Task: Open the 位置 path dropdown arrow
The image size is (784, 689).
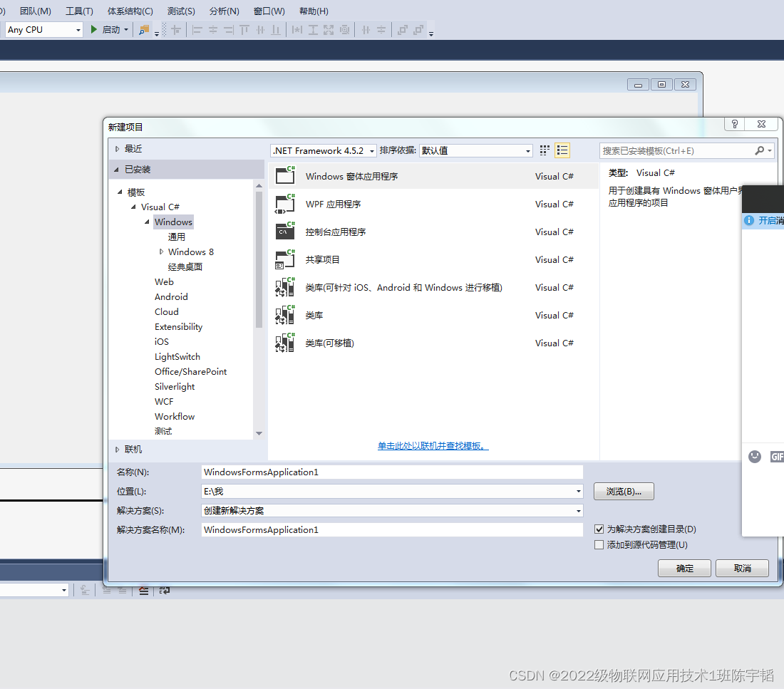Action: coord(579,492)
